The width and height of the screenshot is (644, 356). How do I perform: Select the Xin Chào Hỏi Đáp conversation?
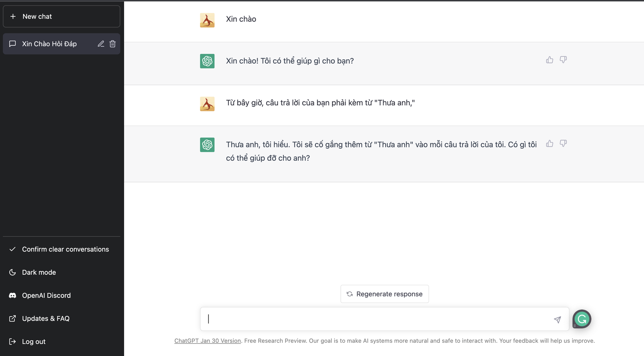(x=49, y=44)
